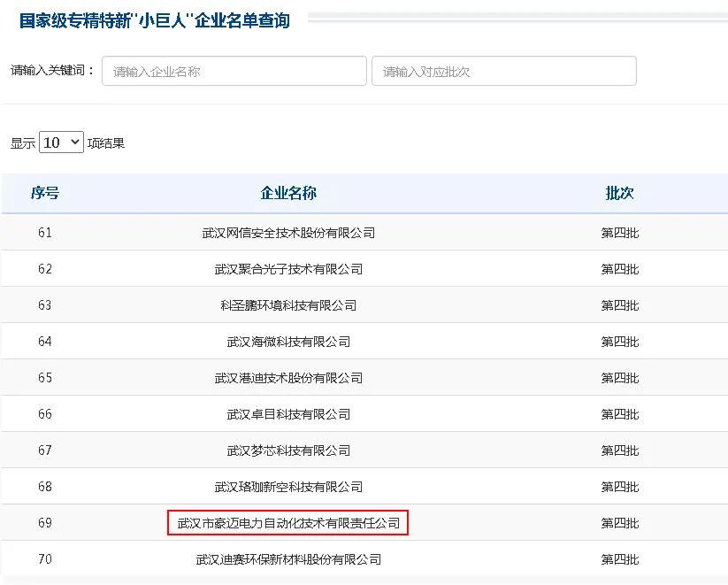Image resolution: width=728 pixels, height=585 pixels.
Task: Select company 武汉卓目科技有限公司
Action: point(288,414)
